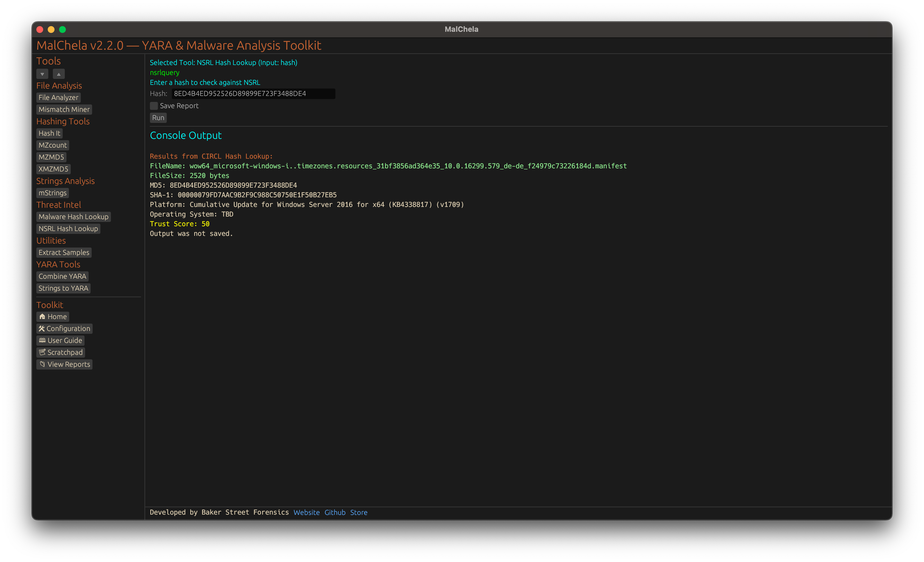
Task: Click the green macOS zoom window button
Action: [x=63, y=29]
